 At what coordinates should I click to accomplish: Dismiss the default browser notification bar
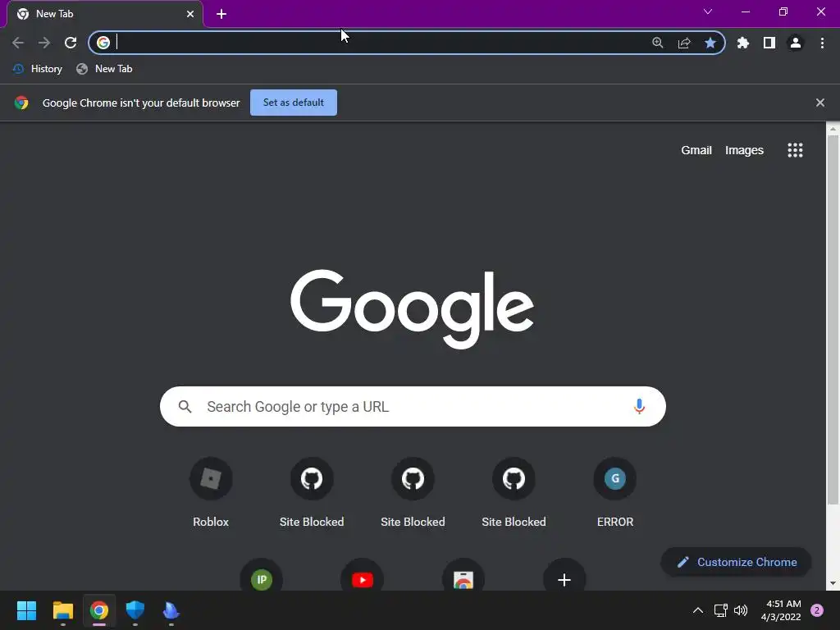819,103
